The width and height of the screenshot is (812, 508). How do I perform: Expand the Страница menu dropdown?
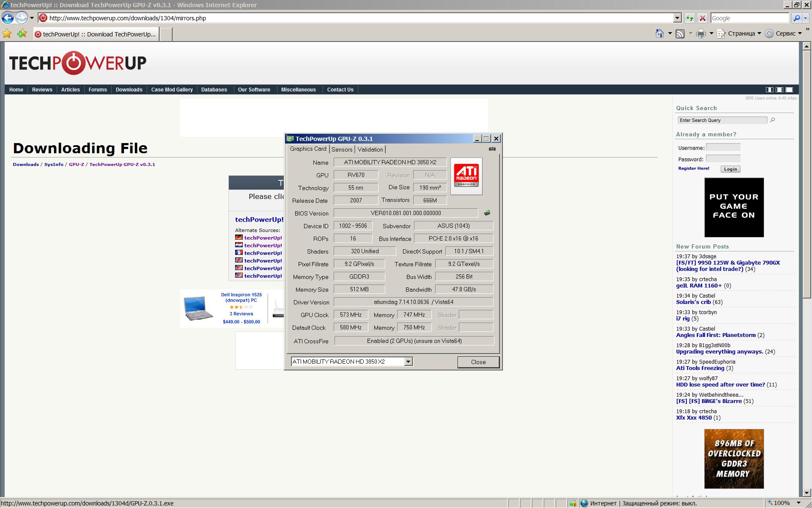(759, 33)
